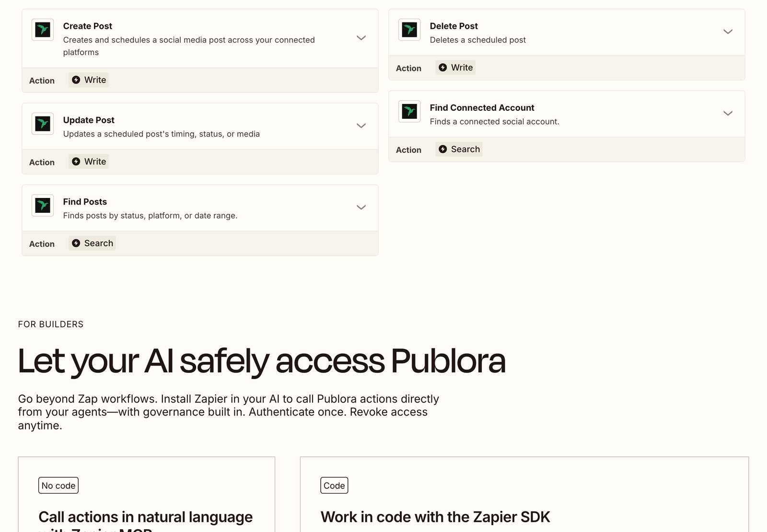Open the Work in code with Zapier SDK card
Screen dimensions: 767x532
[x=524, y=495]
